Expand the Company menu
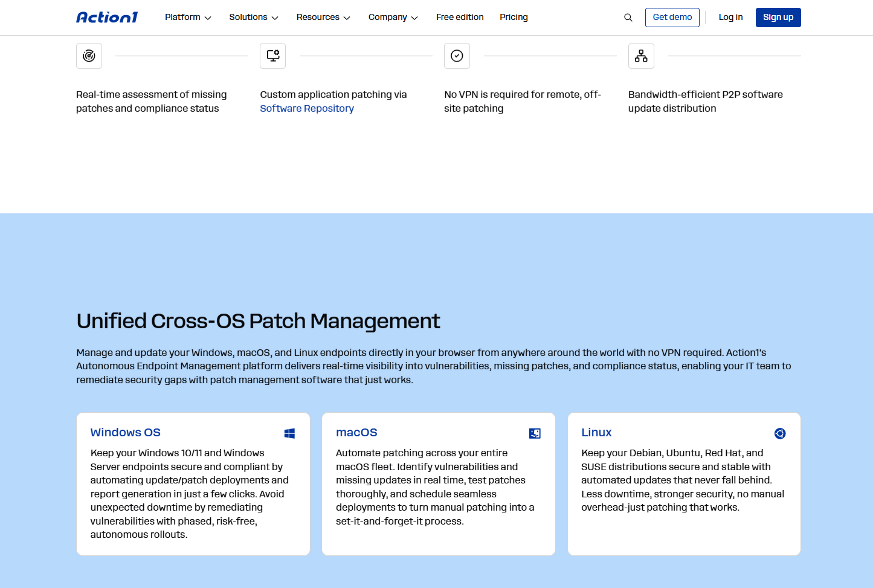Image resolution: width=873 pixels, height=588 pixels. [x=393, y=18]
